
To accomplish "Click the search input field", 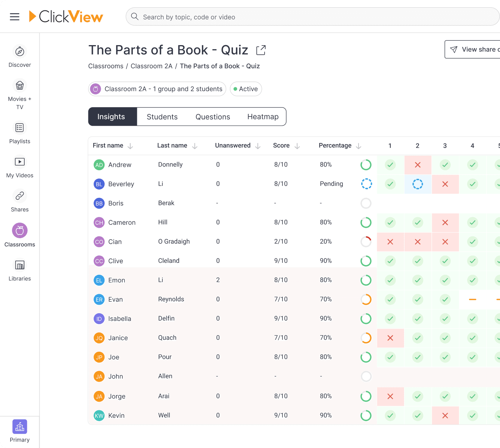I will [x=313, y=17].
